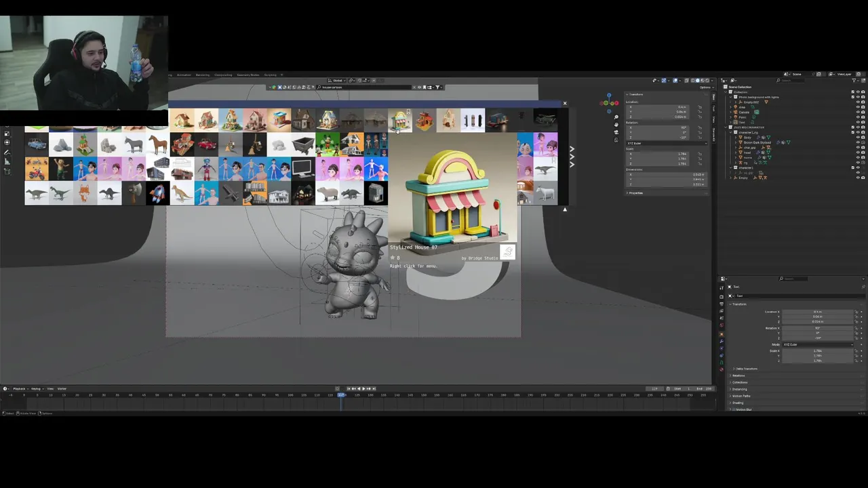Screen dimensions: 868x488
Task: Collapse the Transform section in Properties editor
Action: tap(738, 304)
